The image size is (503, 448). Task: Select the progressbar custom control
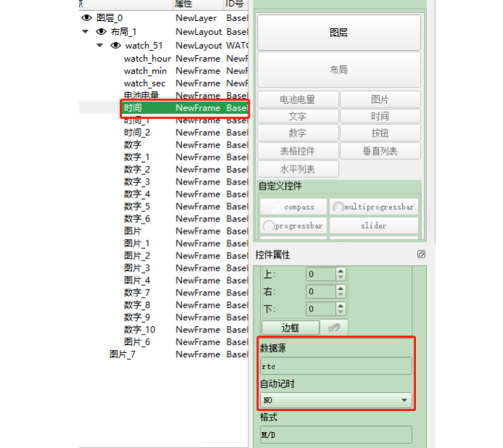[x=293, y=226]
